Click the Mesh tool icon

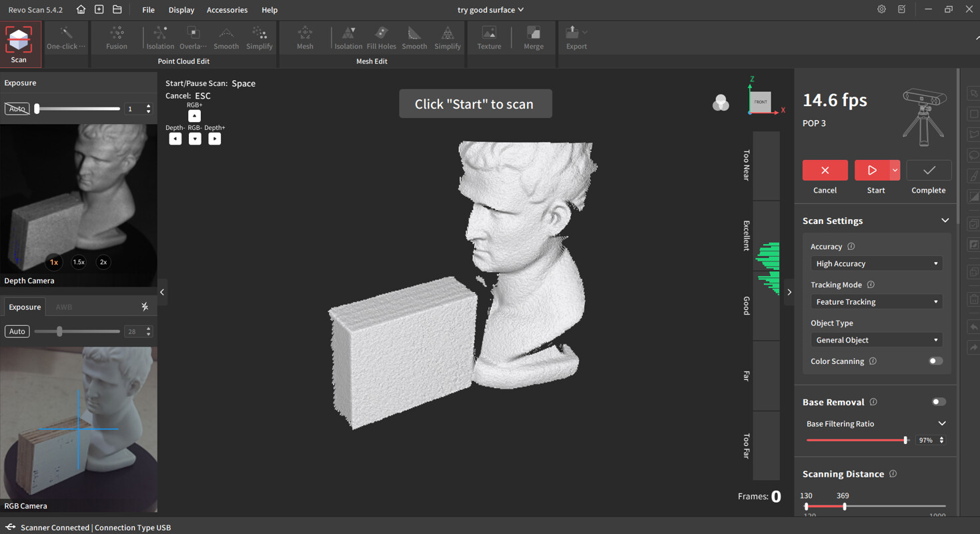tap(305, 38)
